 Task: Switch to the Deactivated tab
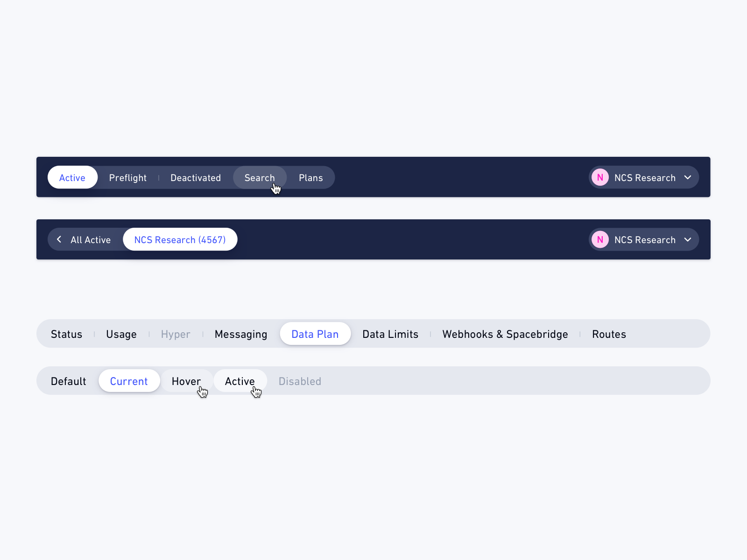tap(196, 178)
